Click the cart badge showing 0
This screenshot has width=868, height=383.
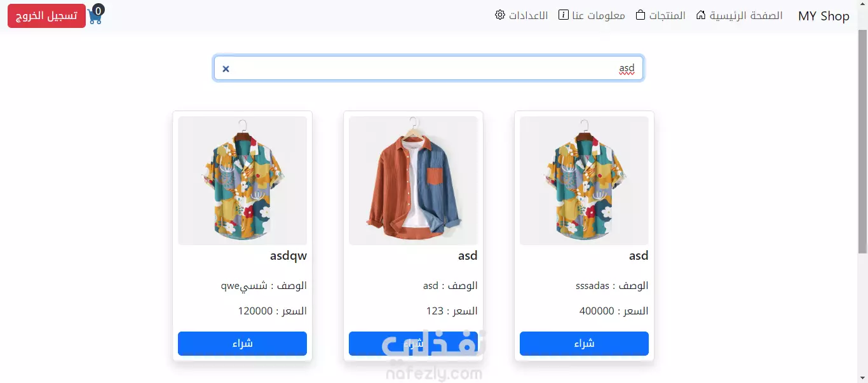(98, 10)
